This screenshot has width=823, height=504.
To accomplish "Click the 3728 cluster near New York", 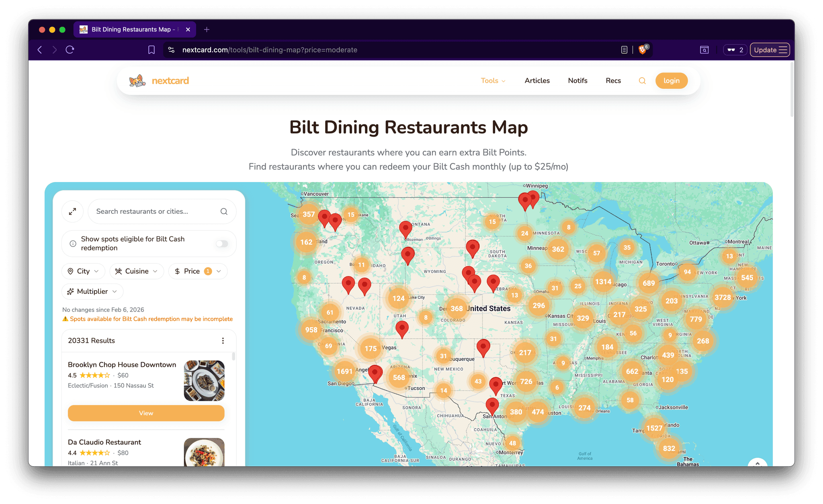I will [722, 297].
